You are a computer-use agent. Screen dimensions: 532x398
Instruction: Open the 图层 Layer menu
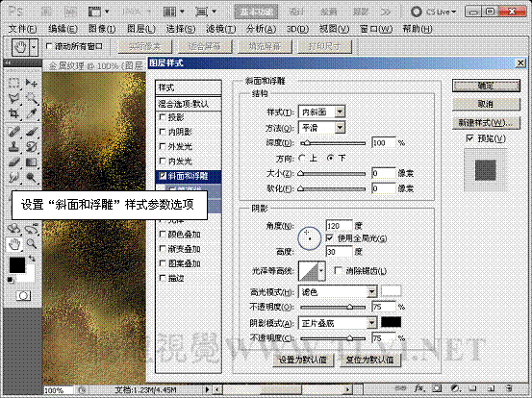pyautogui.click(x=141, y=29)
